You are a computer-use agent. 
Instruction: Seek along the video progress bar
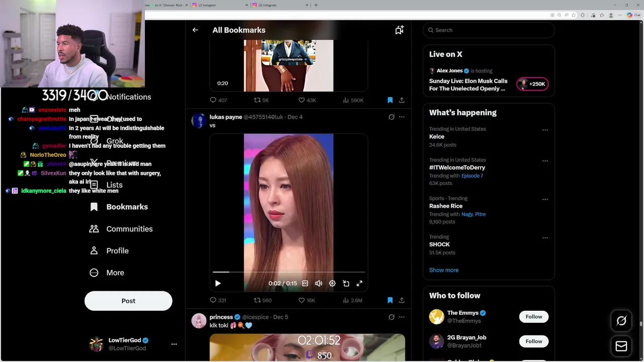coord(288,272)
